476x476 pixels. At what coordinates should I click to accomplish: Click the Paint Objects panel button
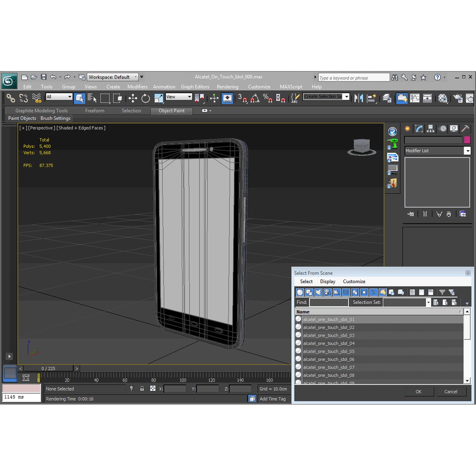(22, 119)
